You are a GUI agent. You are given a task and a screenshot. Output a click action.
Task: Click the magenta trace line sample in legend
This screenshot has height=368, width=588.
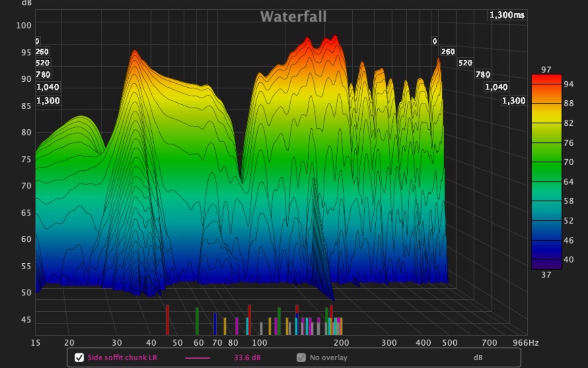197,358
